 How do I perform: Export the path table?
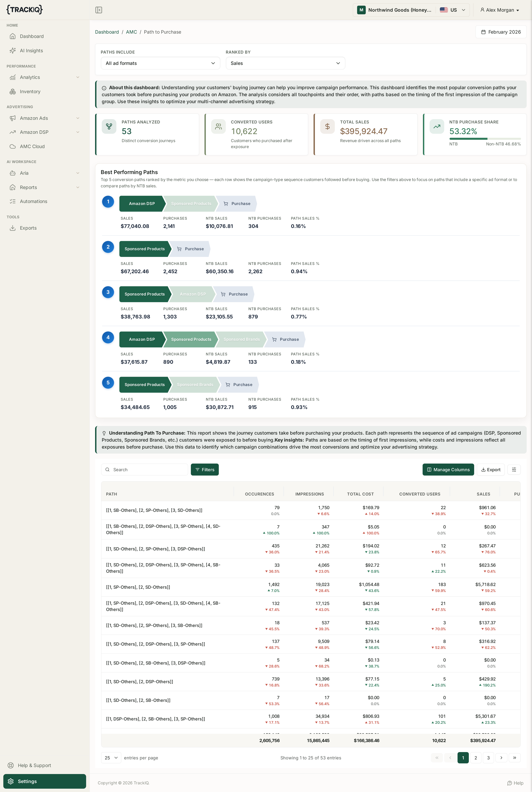click(x=491, y=470)
